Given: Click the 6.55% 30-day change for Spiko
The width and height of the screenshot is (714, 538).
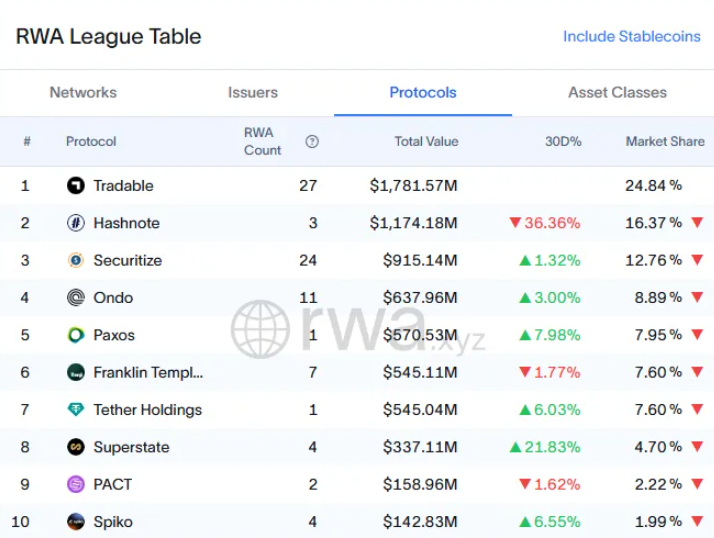Looking at the screenshot, I should click(550, 522).
